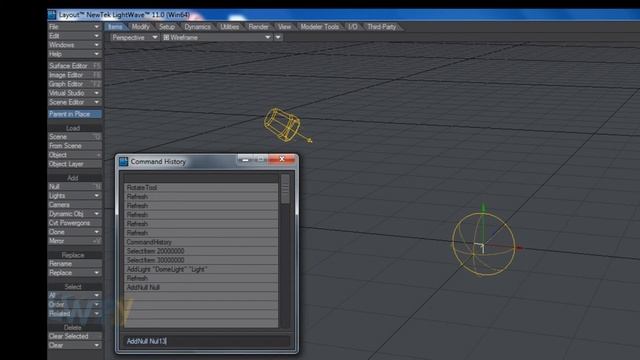Select the 'SelectItem 20000000' history row
The height and width of the screenshot is (360, 640).
(x=201, y=251)
